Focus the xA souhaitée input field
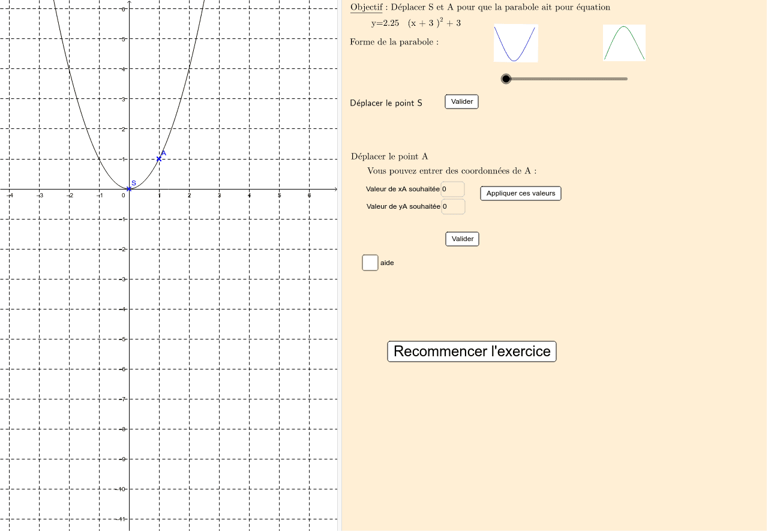The height and width of the screenshot is (532, 768). (x=453, y=189)
